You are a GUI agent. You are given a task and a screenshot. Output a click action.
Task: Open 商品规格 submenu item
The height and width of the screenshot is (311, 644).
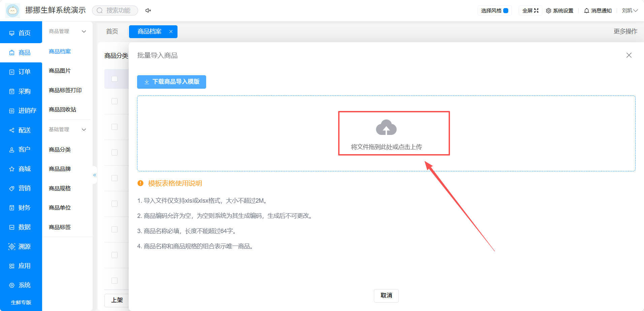tap(60, 189)
